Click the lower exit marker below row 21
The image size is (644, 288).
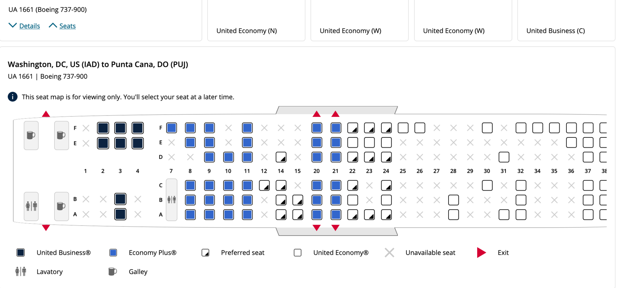coord(335,228)
